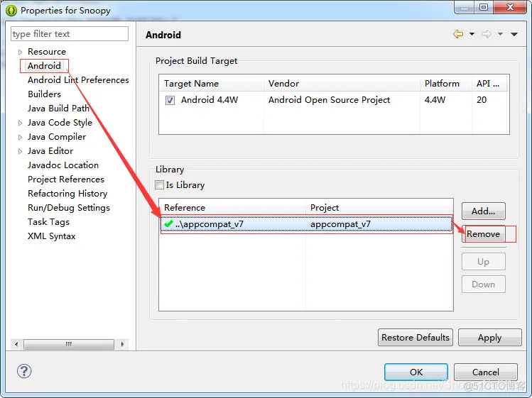Expand the Java Editor node

pyautogui.click(x=20, y=151)
